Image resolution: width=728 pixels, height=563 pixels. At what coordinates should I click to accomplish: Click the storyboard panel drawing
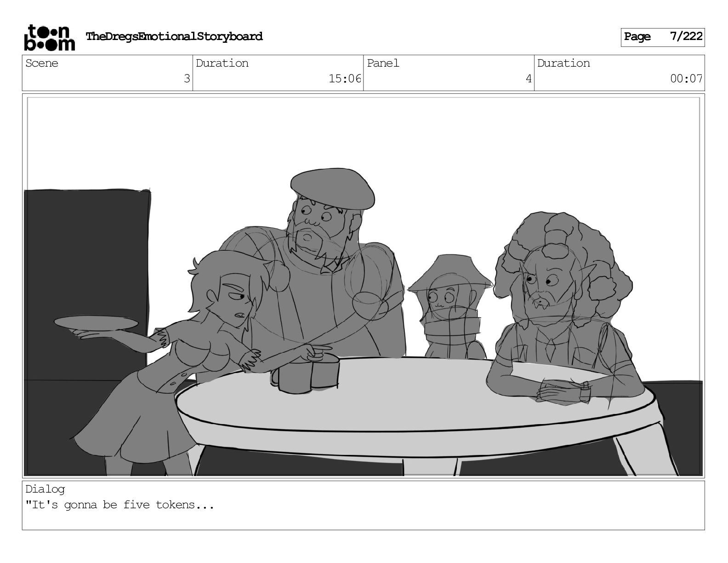coord(364,286)
